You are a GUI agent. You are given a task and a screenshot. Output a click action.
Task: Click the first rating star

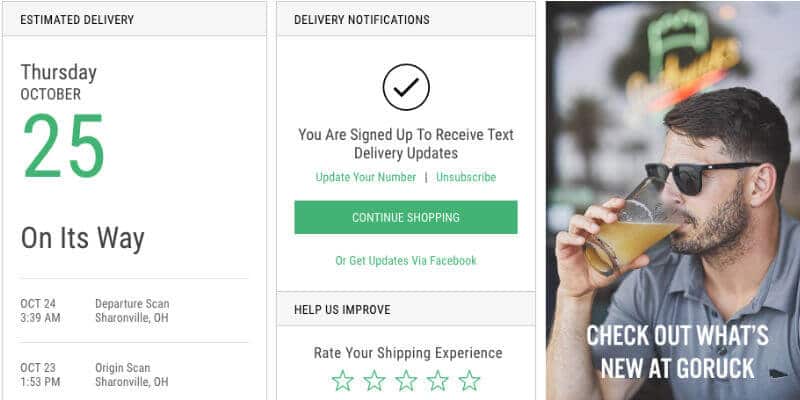342,380
